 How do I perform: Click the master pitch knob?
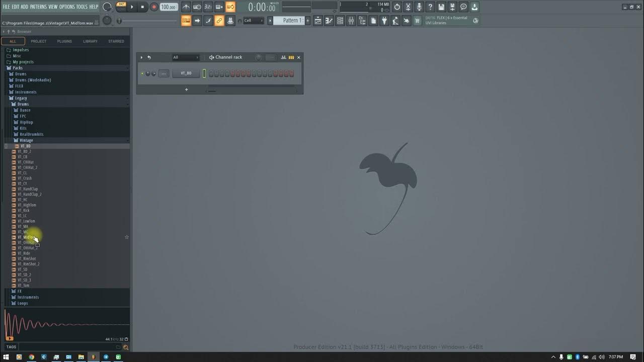tap(107, 21)
